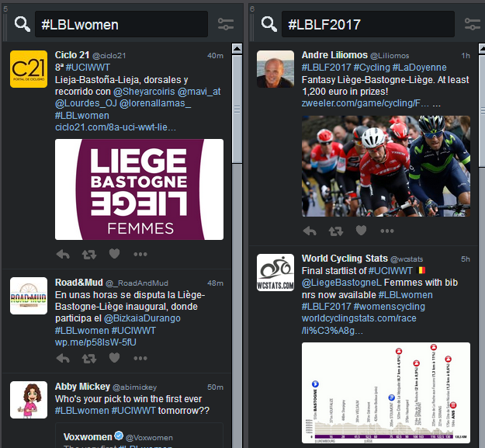Open the zweeler.com fantasy game link

click(x=365, y=103)
